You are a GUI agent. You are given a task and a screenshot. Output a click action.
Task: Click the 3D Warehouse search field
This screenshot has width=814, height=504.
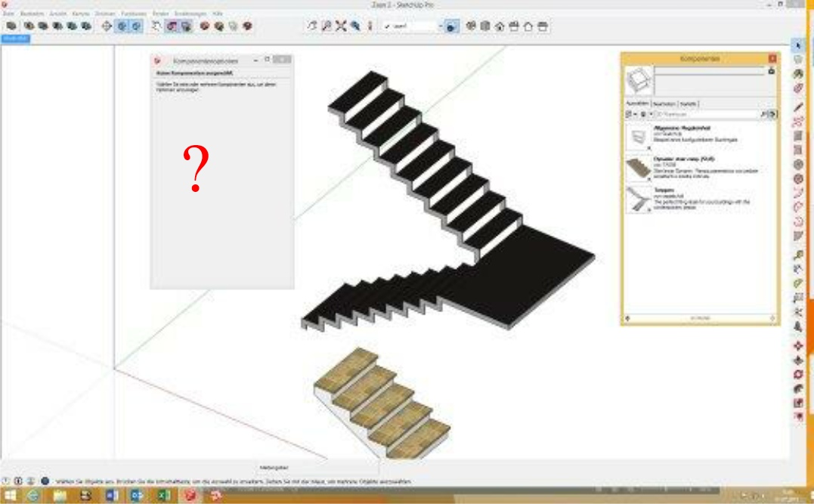(x=704, y=114)
